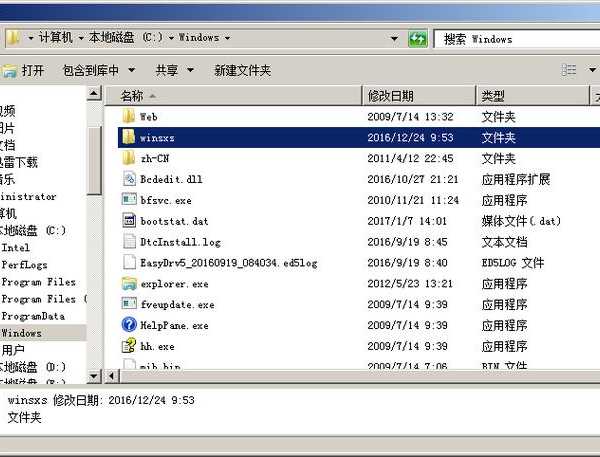Click the refresh icon beside address bar
This screenshot has width=600, height=457.
coord(418,39)
